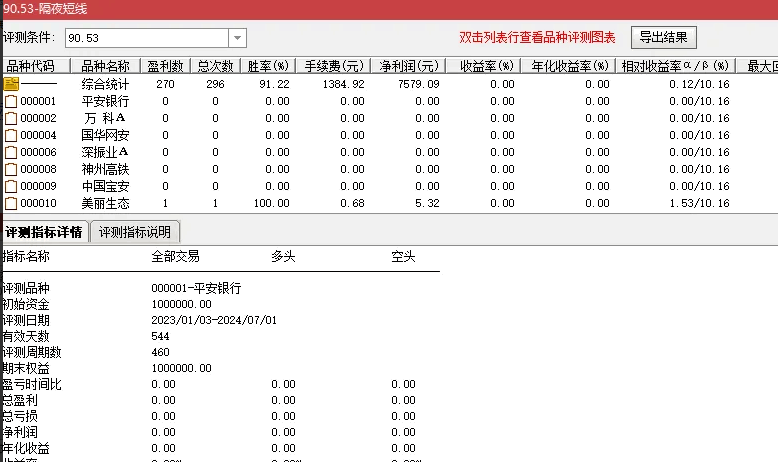Sort by the 净利润(元) column header
The height and width of the screenshot is (462, 778).
pos(409,66)
